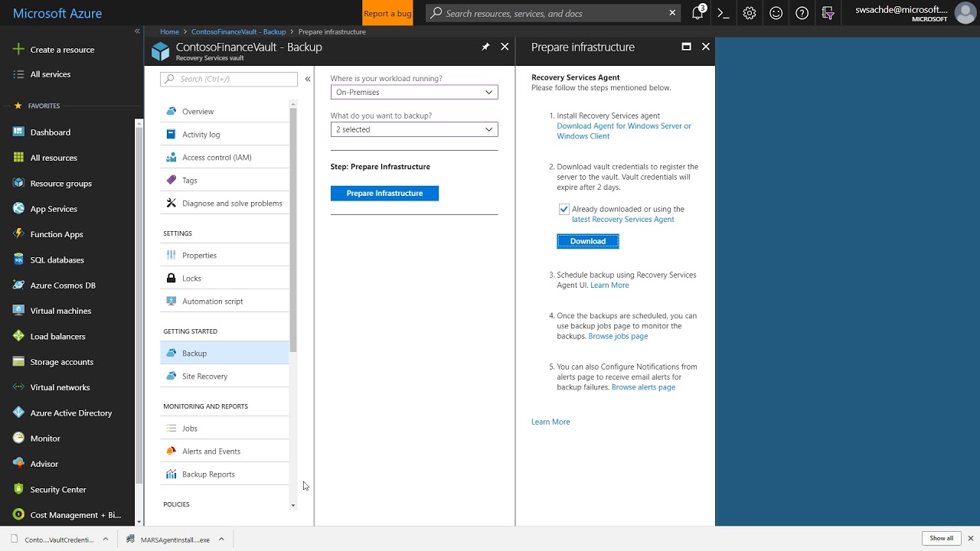Open the help question mark icon
This screenshot has height=551, width=980.
[802, 13]
